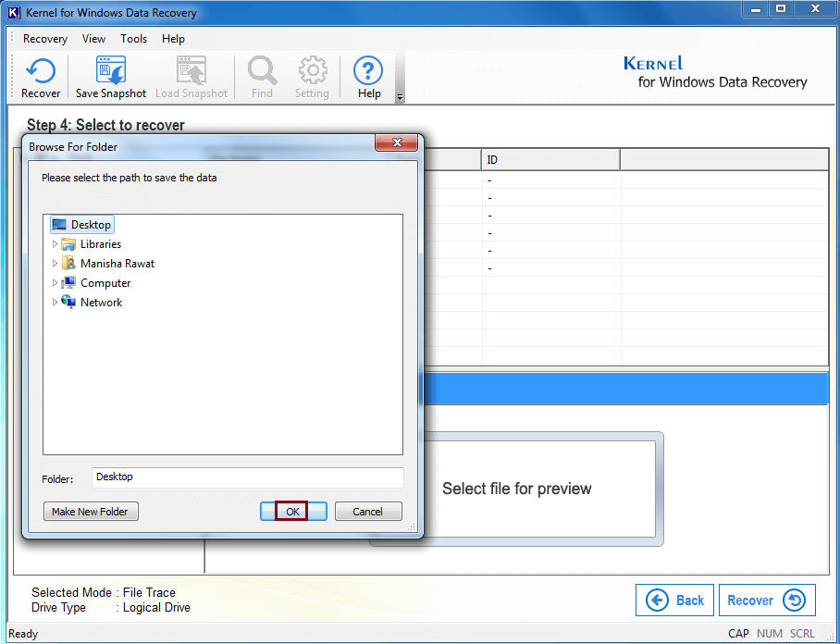This screenshot has width=840, height=644.
Task: Select the Desktop icon in the folder tree
Action: coord(59,225)
